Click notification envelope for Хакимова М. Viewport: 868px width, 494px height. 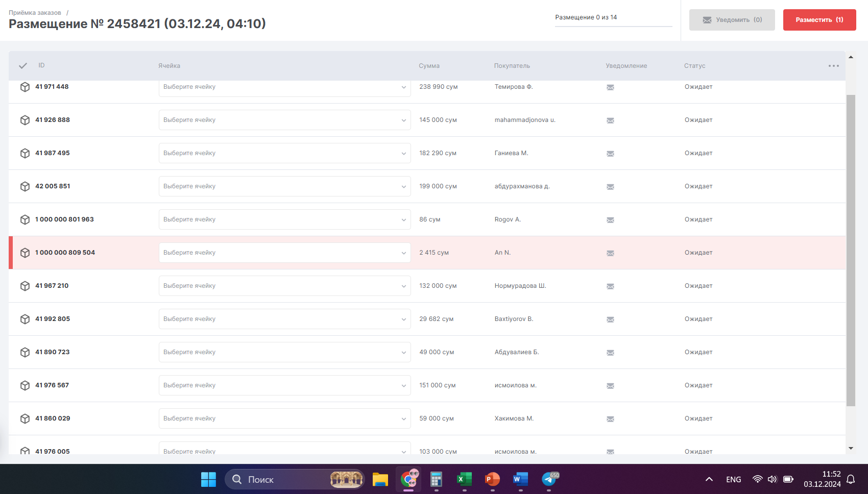point(610,419)
